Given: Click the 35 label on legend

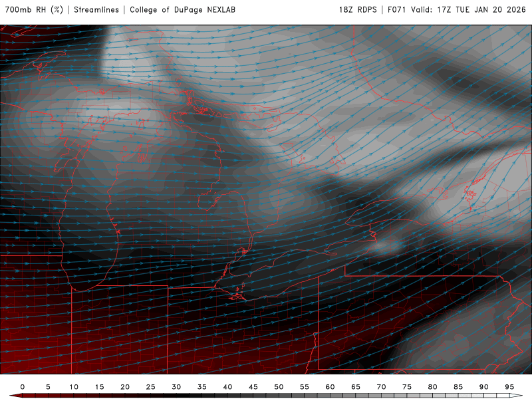Looking at the screenshot, I should (x=202, y=387).
